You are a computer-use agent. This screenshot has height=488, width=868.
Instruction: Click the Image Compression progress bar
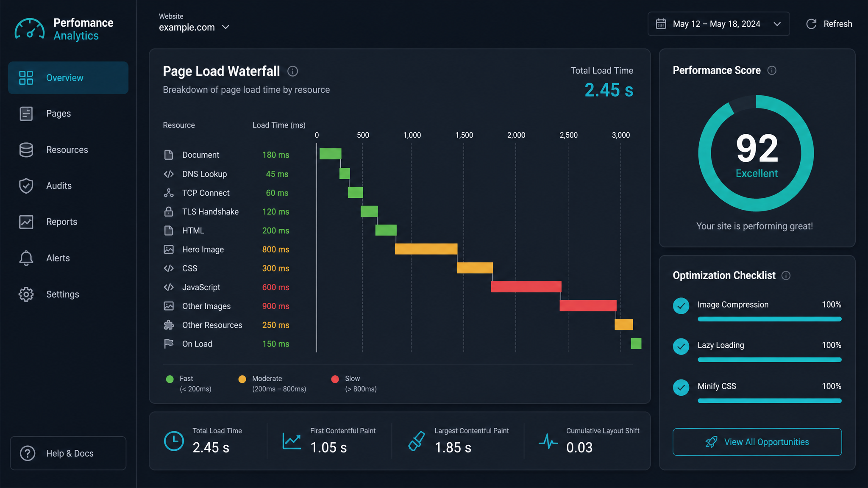pos(770,319)
